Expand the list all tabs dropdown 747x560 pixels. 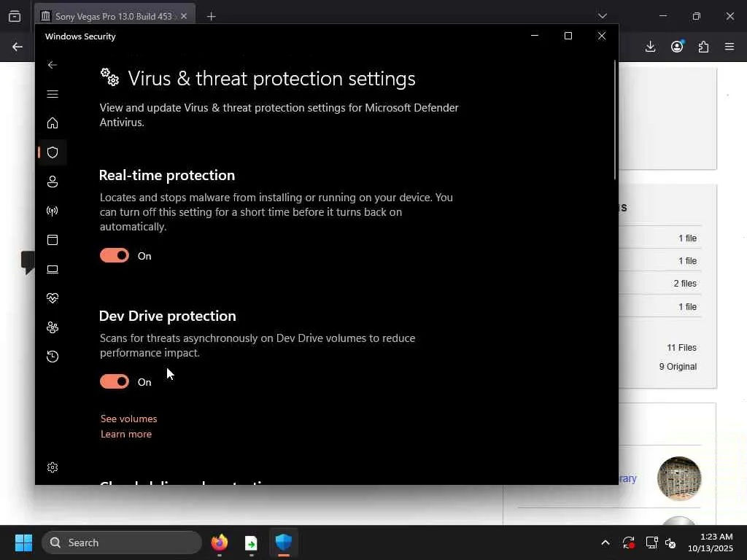(603, 16)
